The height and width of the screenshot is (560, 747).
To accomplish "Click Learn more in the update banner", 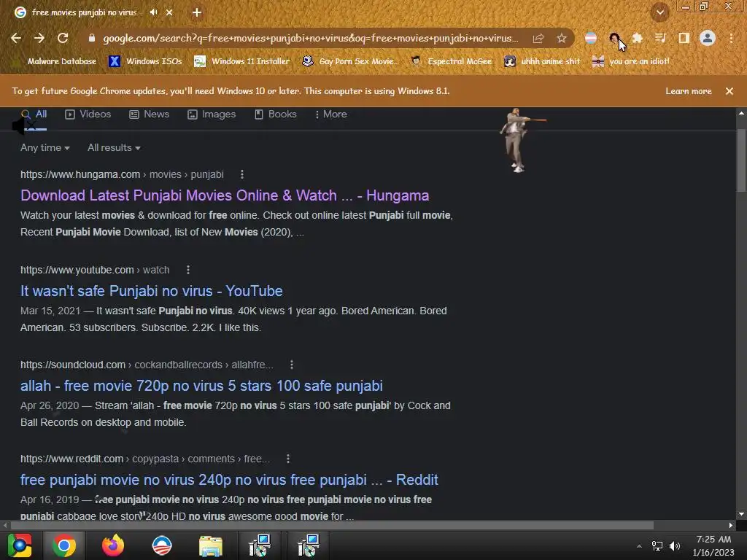I will coord(689,91).
